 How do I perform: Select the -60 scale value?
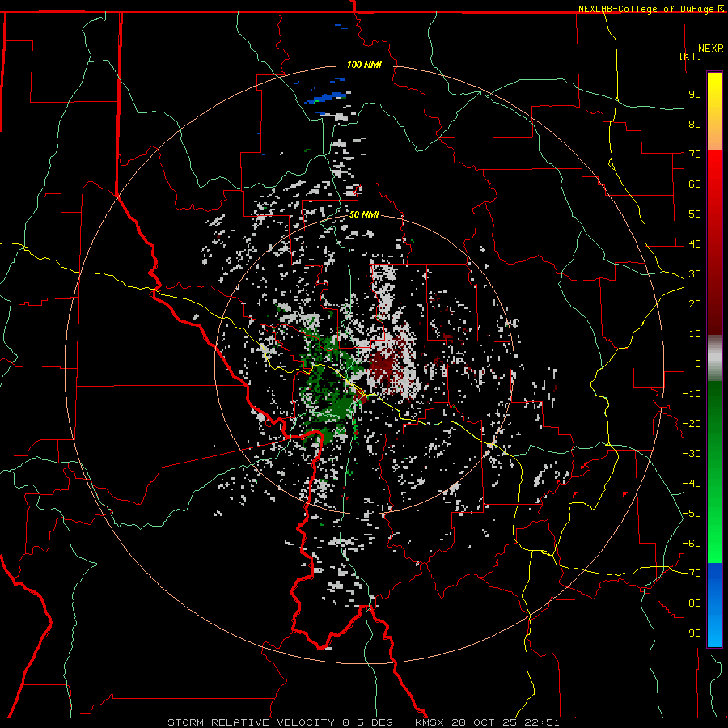pos(692,544)
